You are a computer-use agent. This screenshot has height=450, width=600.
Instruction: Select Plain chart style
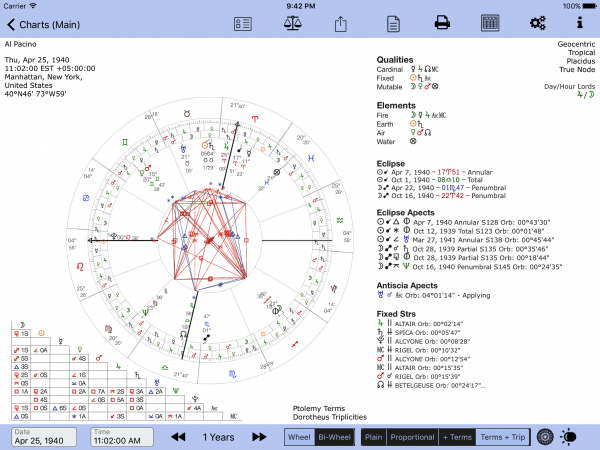pos(374,437)
